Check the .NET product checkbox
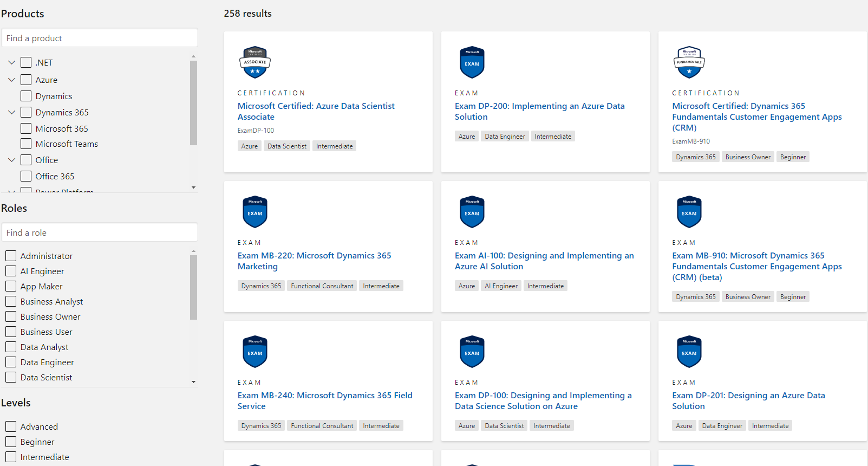 [26, 62]
